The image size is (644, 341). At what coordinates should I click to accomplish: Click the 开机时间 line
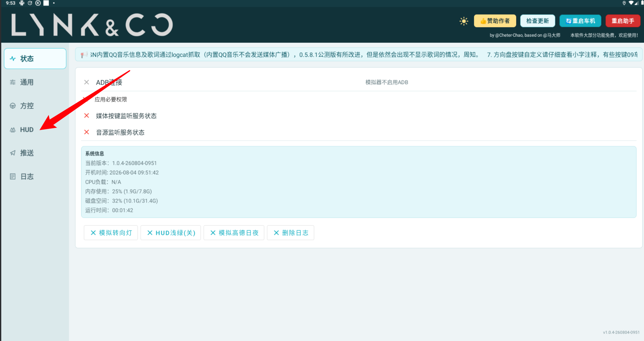(122, 172)
